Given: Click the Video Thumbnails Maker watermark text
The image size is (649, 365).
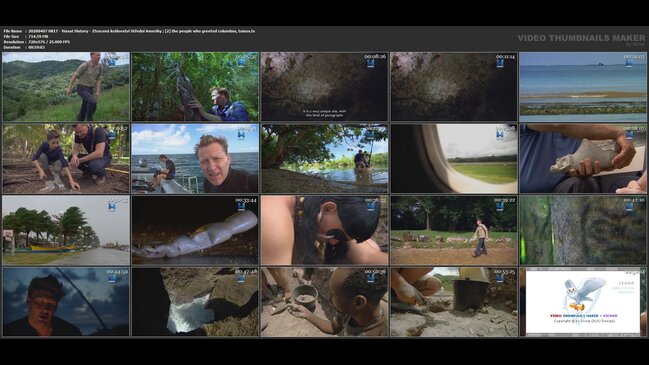Looking at the screenshot, I should 581,38.
